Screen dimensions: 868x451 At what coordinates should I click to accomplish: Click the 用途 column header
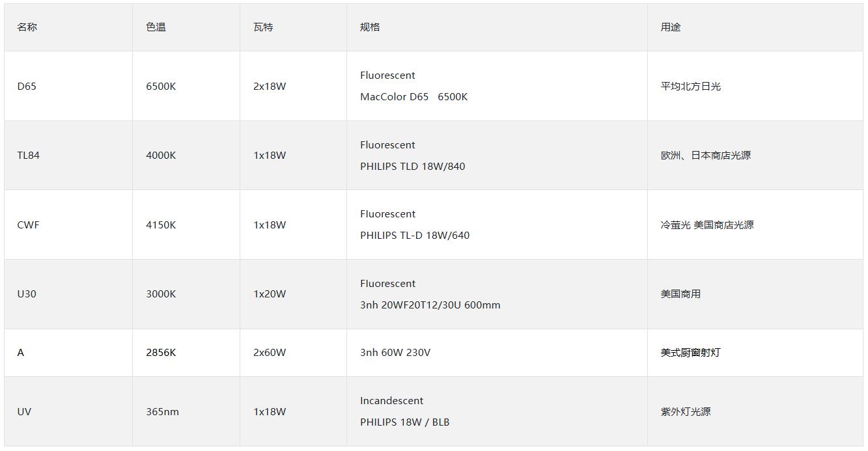pos(671,27)
